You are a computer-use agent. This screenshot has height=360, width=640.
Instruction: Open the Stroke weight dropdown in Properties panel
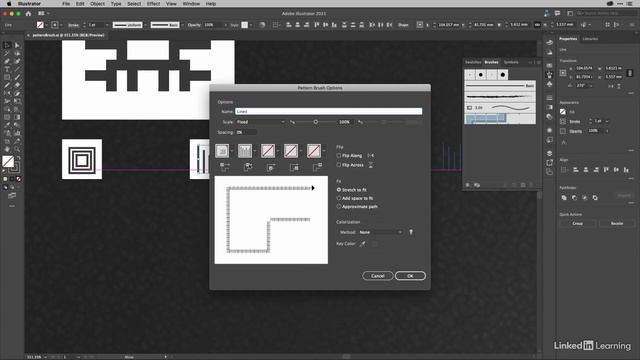(x=607, y=121)
